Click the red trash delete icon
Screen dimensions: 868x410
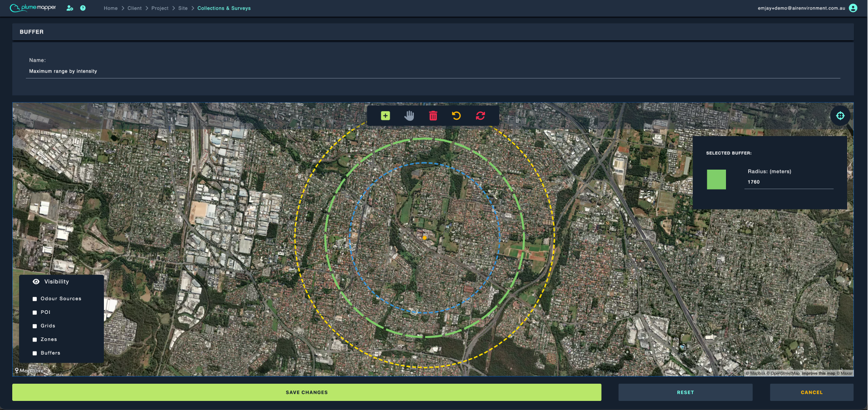pos(433,116)
